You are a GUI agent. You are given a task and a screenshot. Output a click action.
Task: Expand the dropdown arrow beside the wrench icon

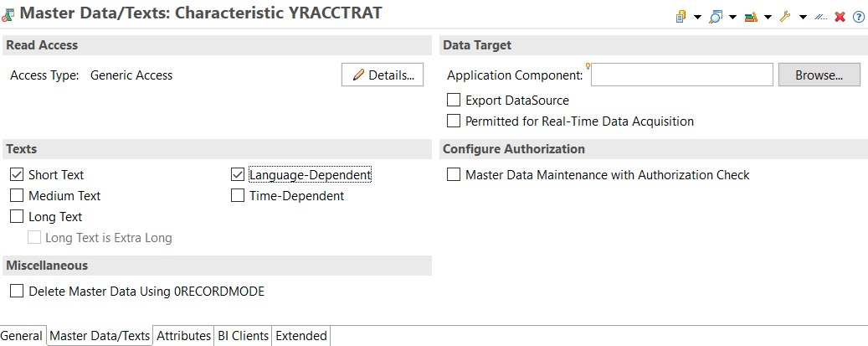pyautogui.click(x=803, y=17)
